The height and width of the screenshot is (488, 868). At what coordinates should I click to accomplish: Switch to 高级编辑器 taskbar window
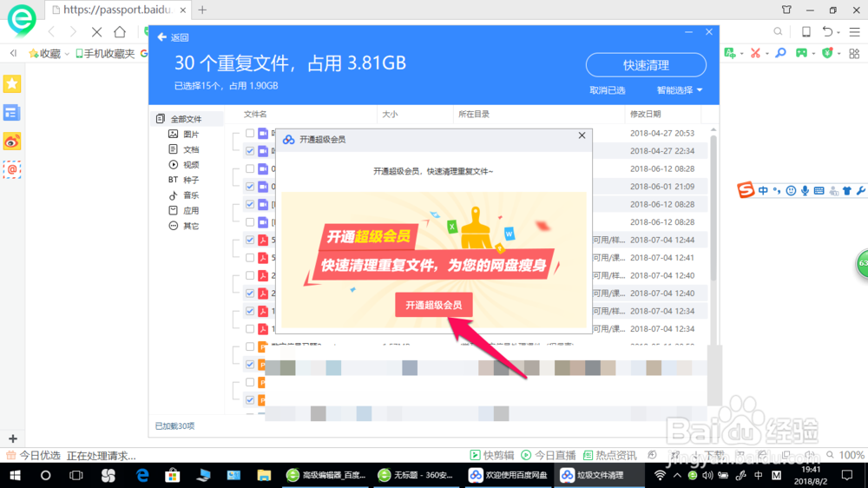pyautogui.click(x=325, y=475)
